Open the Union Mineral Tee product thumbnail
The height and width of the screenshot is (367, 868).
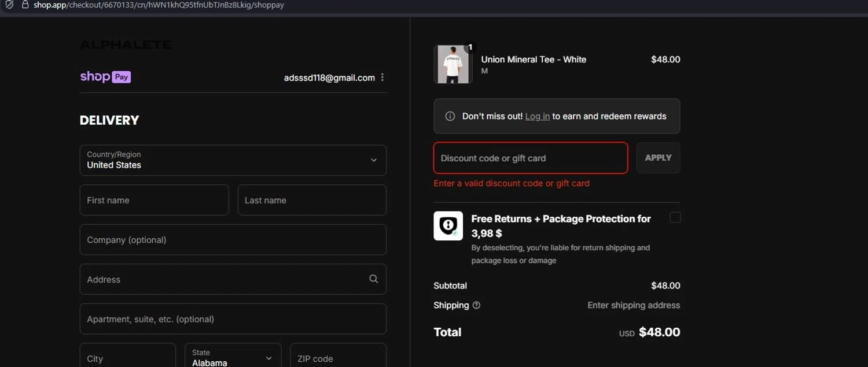tap(453, 64)
